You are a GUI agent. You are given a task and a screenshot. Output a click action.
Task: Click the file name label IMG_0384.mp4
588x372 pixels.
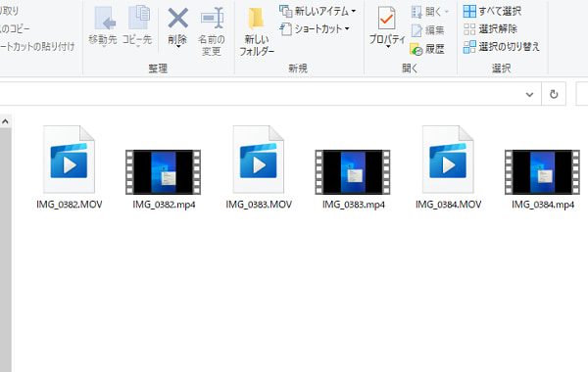pos(543,205)
